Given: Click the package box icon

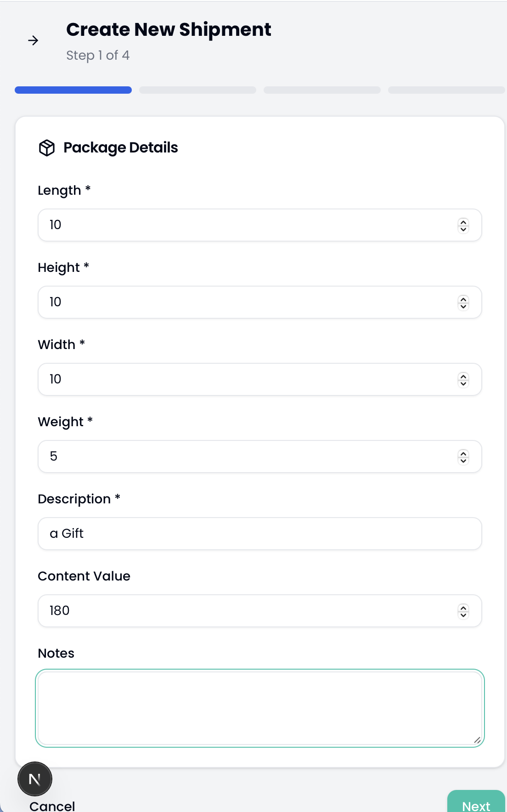Looking at the screenshot, I should [x=47, y=148].
